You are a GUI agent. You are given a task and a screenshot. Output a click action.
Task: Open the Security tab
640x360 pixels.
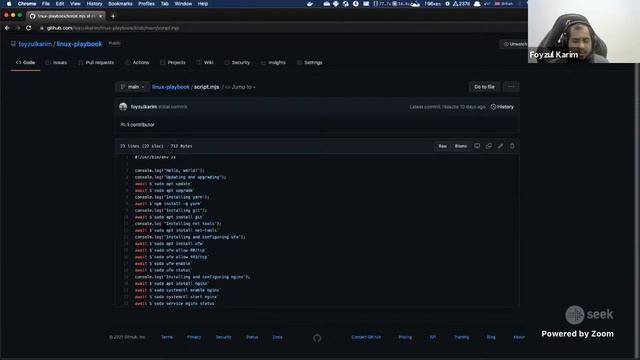coord(237,62)
